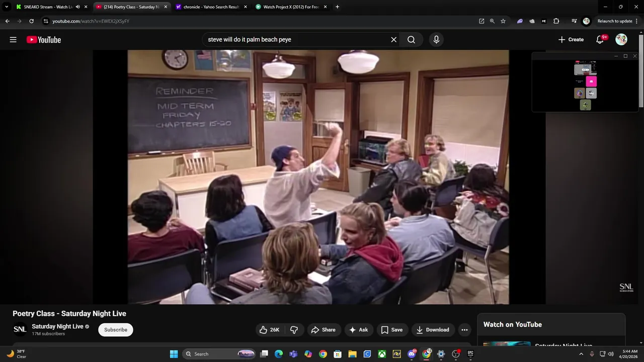Image resolution: width=644 pixels, height=362 pixels.
Task: Close the Watch Project X tab
Action: tap(326, 7)
